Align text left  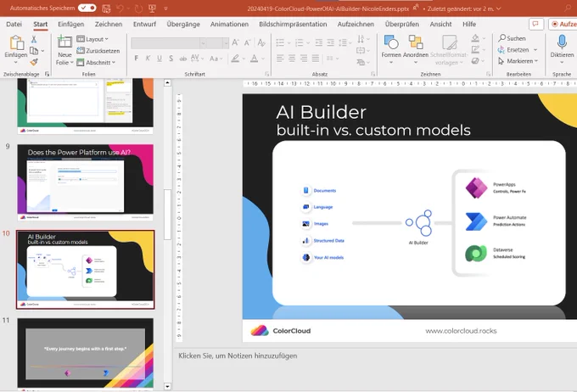pyautogui.click(x=280, y=59)
